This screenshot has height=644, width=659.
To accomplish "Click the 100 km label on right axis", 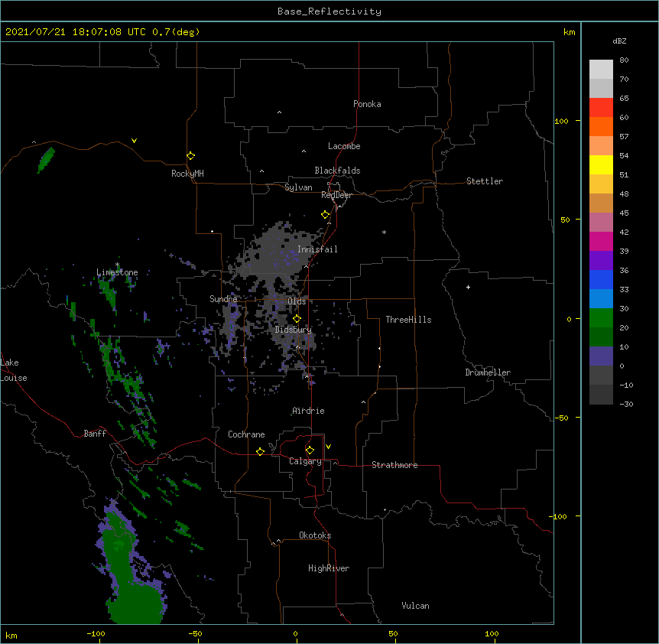I will click(x=561, y=121).
